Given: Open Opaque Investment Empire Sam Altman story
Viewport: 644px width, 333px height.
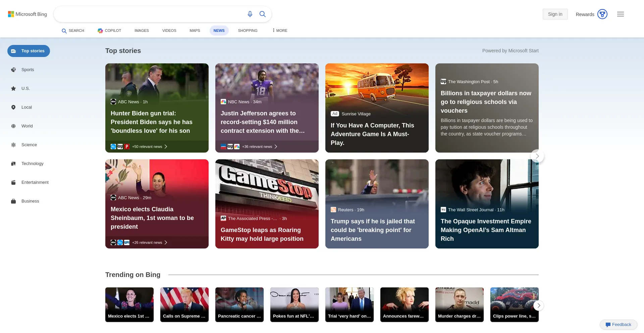Looking at the screenshot, I should click(486, 230).
